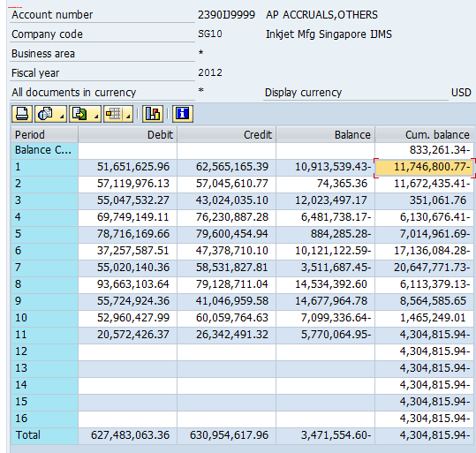
Task: Click the Views icon next to Print
Action: coord(46,114)
